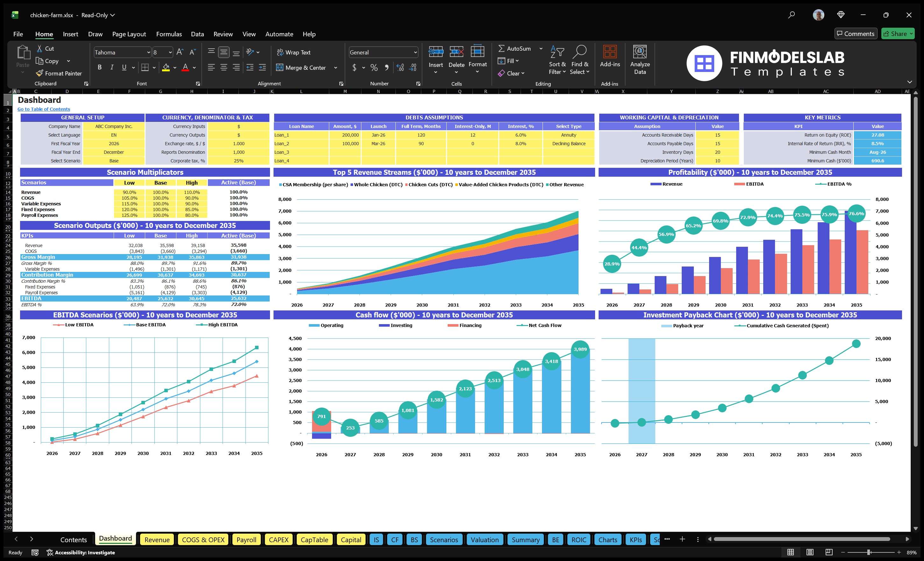Open the Comments pane button
The width and height of the screenshot is (924, 561).
pos(855,33)
